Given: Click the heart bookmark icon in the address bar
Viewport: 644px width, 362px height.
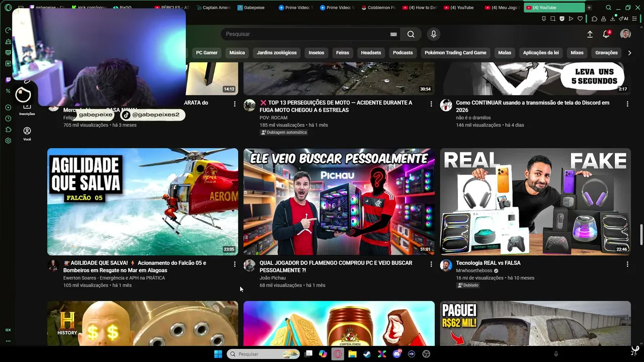Looking at the screenshot, I should pyautogui.click(x=580, y=19).
